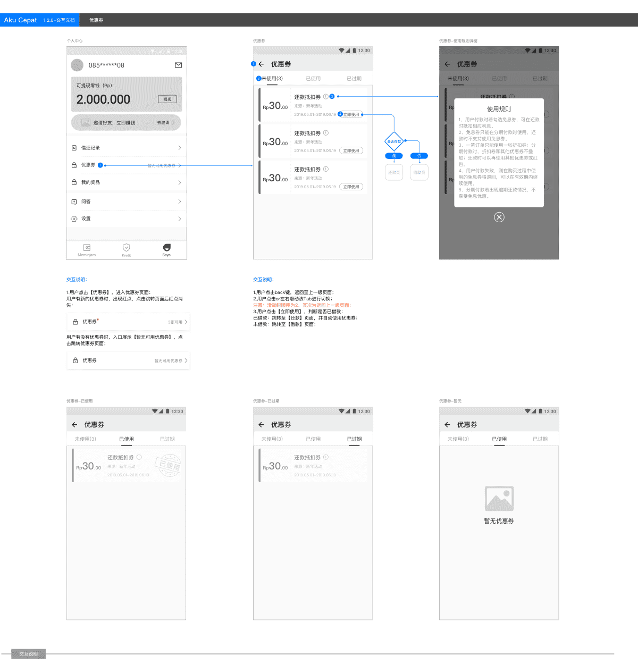Open the 我的奖品 row arrow
Screen dimensions: 638x672
179,182
